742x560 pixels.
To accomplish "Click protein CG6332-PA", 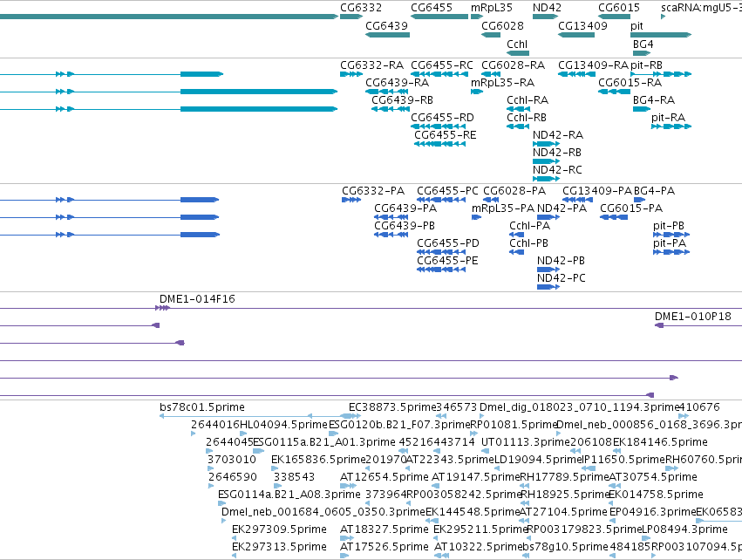I will (373, 191).
